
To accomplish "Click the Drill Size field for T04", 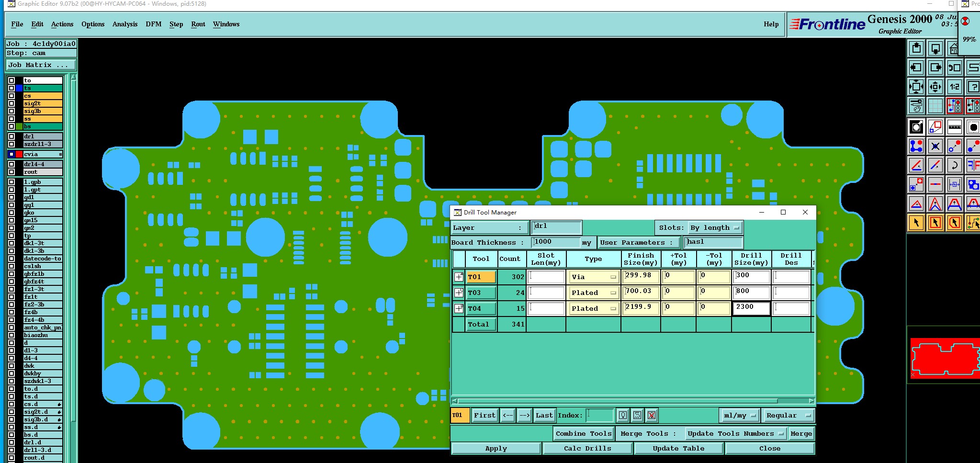I will 751,308.
